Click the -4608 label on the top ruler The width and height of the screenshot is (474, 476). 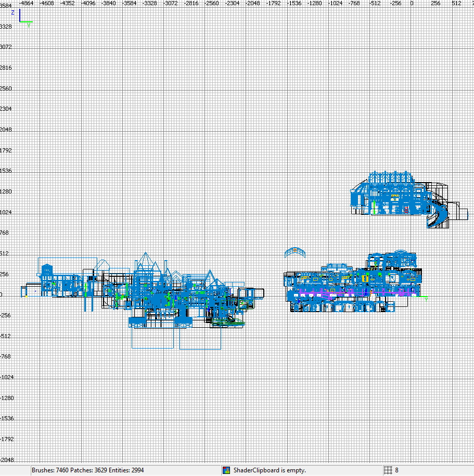[x=47, y=3]
